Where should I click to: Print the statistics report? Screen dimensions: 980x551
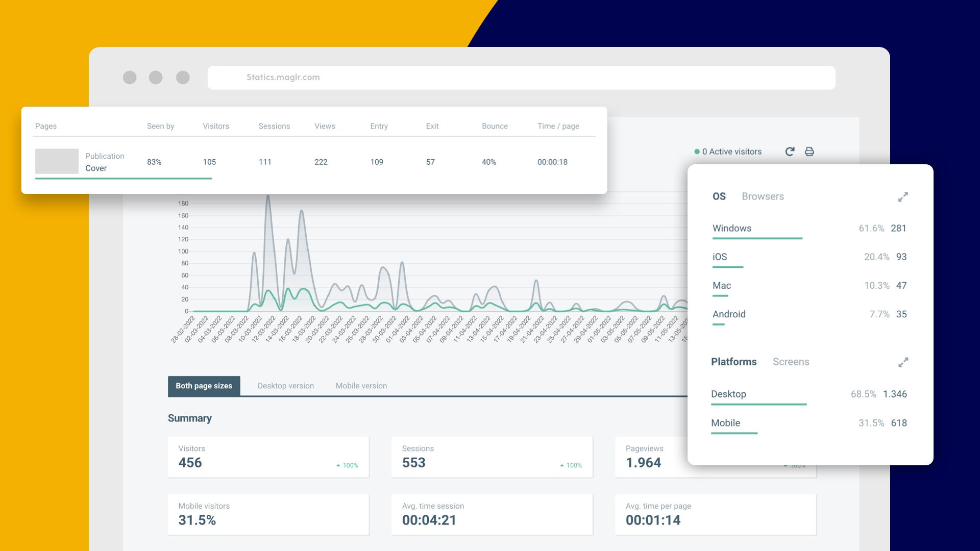coord(809,152)
